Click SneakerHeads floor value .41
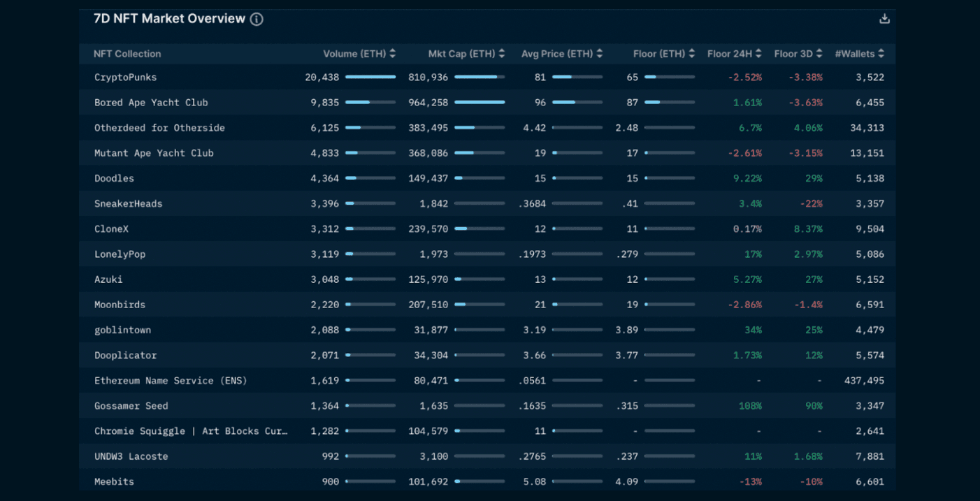The width and height of the screenshot is (980, 501). coord(630,203)
